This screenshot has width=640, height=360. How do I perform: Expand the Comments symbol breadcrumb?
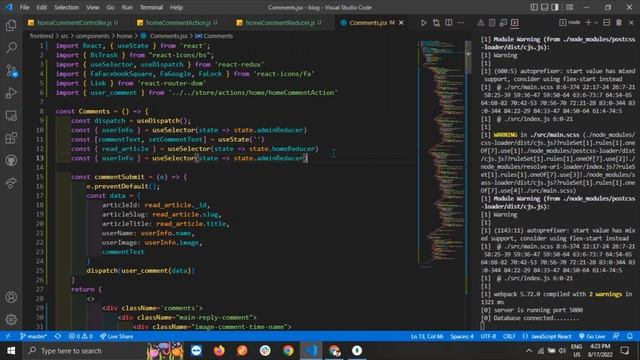pyautogui.click(x=214, y=36)
